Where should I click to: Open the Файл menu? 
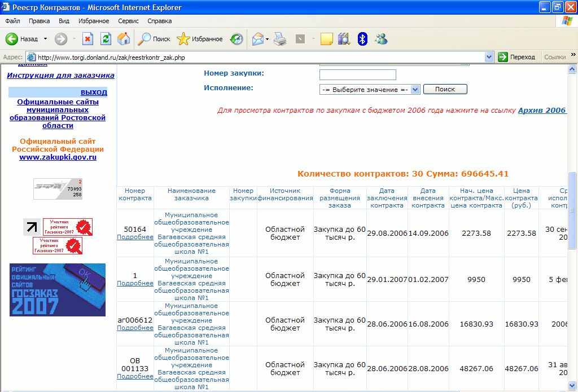[12, 21]
